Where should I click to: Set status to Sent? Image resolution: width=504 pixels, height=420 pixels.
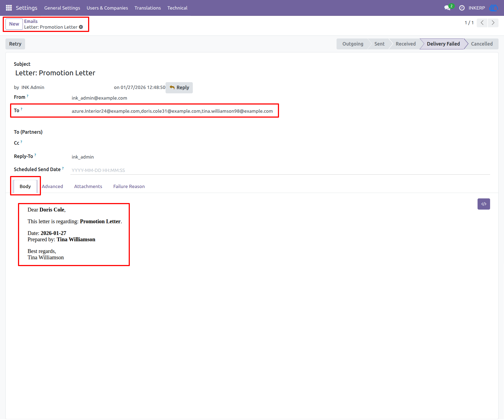click(379, 44)
